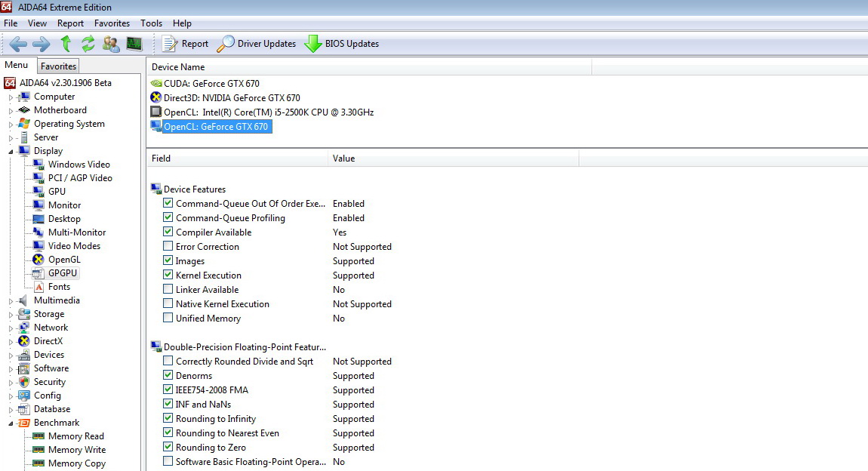Viewport: 868px width, 471px height.
Task: Open the File menu
Action: (x=11, y=23)
